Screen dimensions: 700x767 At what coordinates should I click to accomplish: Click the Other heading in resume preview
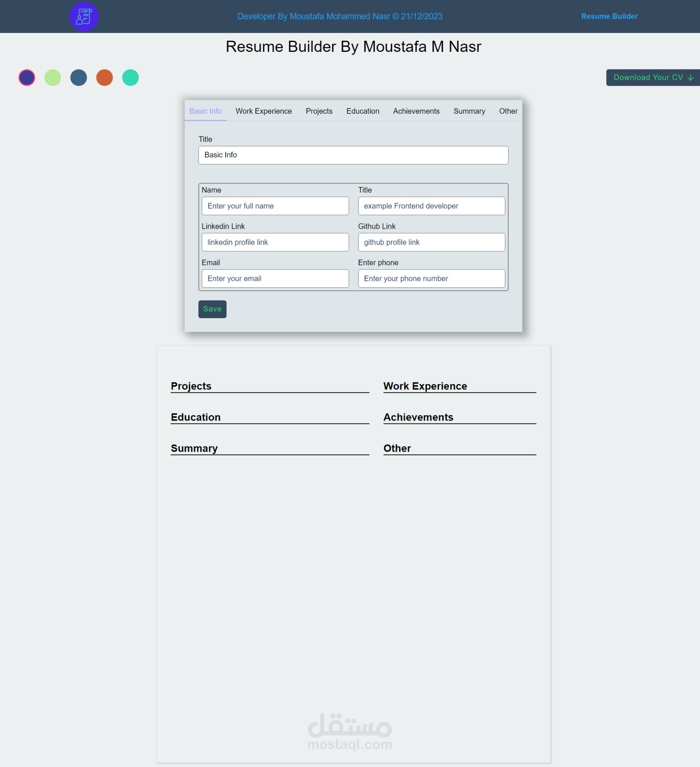click(x=397, y=448)
